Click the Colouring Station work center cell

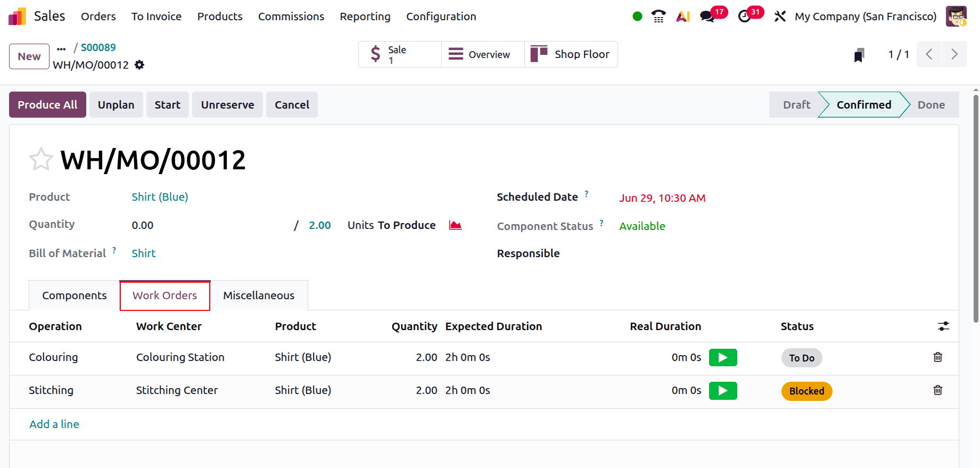click(x=180, y=357)
